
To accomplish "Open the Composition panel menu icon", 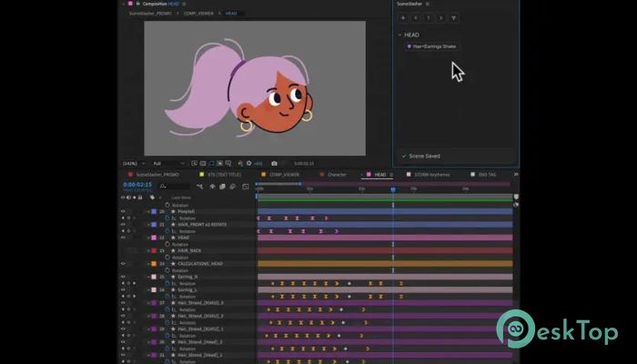I will 184,4.
